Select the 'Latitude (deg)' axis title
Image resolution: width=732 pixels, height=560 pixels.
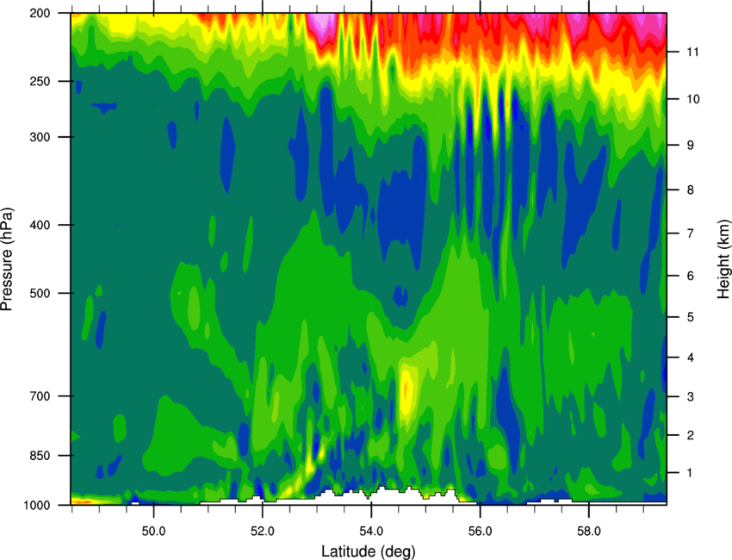tap(369, 551)
